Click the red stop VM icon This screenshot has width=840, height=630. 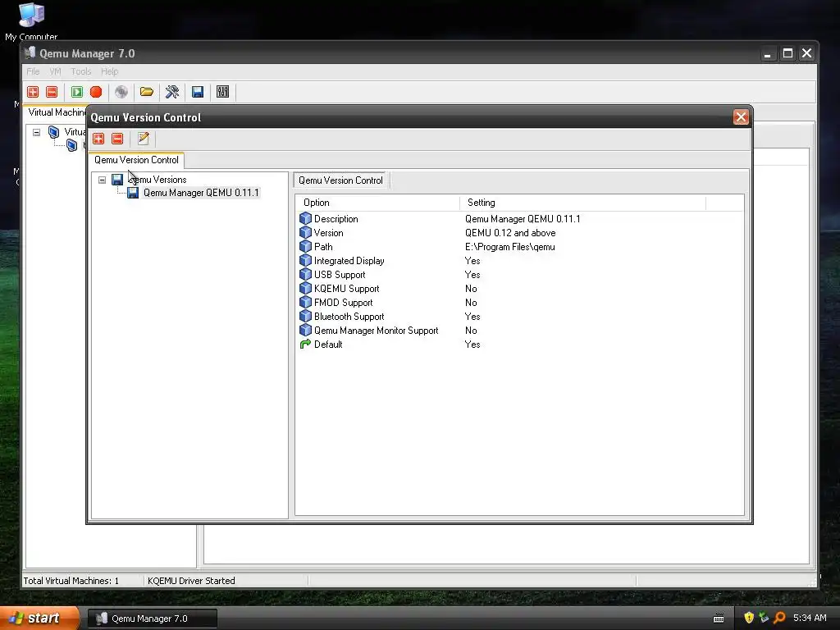(96, 92)
